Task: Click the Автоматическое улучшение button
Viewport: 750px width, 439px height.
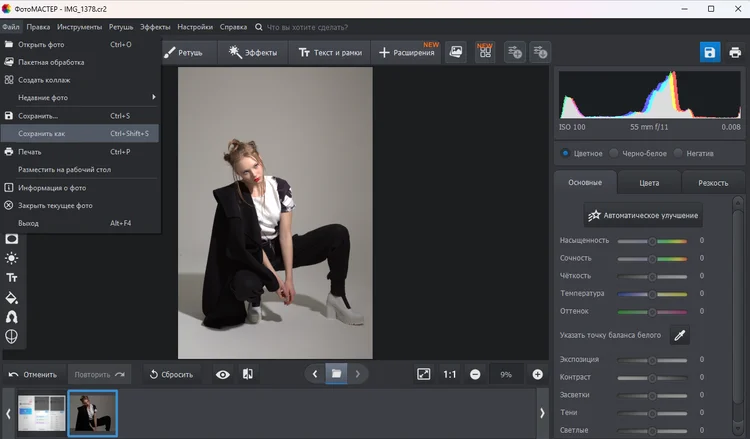Action: (644, 215)
